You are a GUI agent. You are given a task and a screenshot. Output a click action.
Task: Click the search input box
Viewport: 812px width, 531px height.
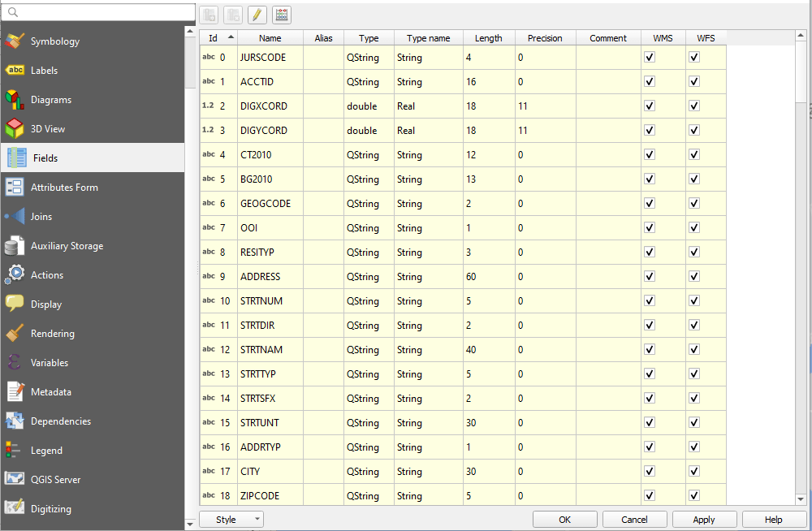point(97,12)
